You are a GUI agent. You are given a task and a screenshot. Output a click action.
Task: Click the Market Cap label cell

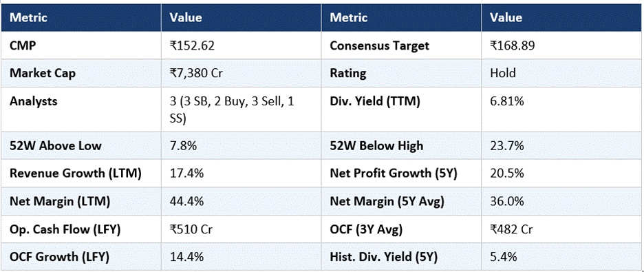[81, 73]
